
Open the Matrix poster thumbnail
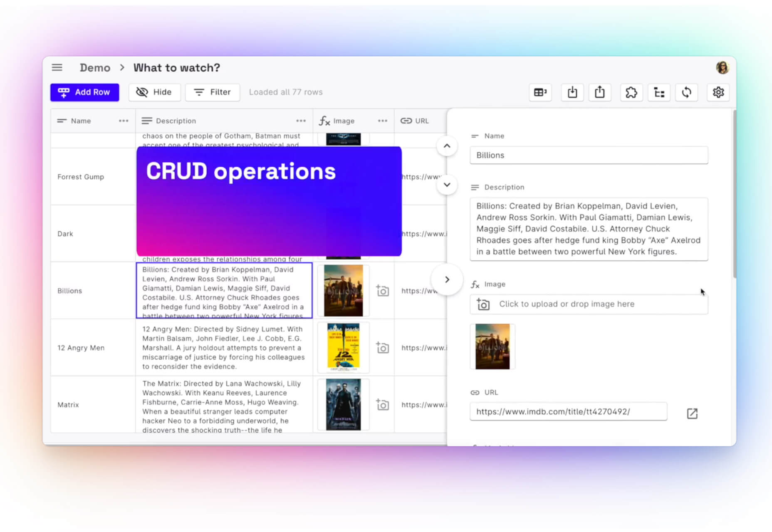coord(344,404)
